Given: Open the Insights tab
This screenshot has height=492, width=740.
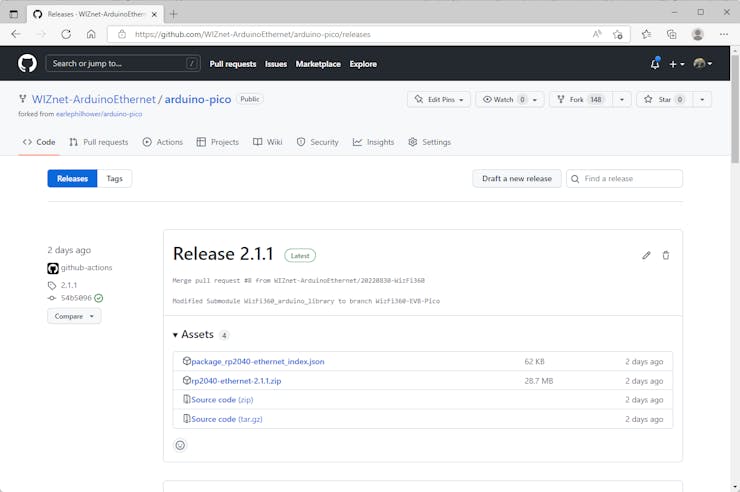Looking at the screenshot, I should (x=373, y=142).
